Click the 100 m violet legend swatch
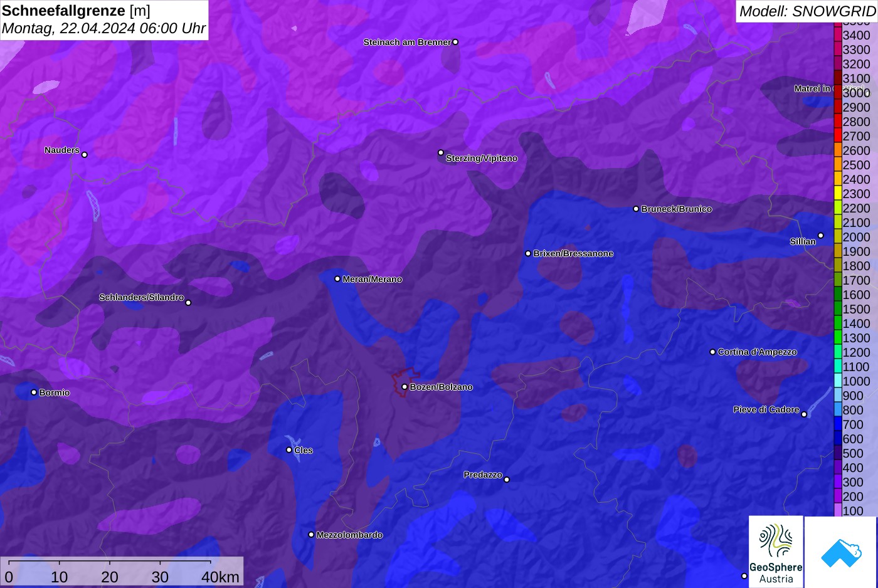The height and width of the screenshot is (588, 878). [837, 510]
